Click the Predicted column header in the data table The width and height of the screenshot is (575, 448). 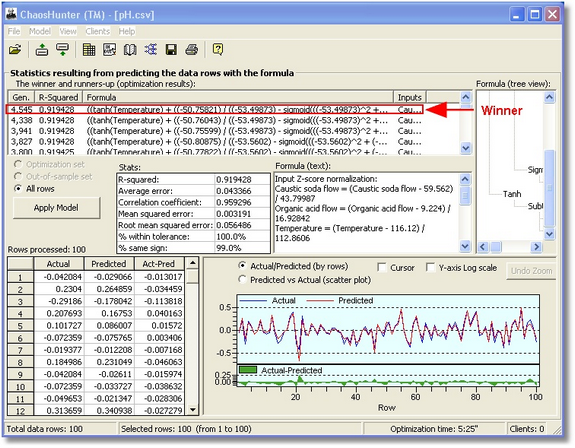coord(109,264)
